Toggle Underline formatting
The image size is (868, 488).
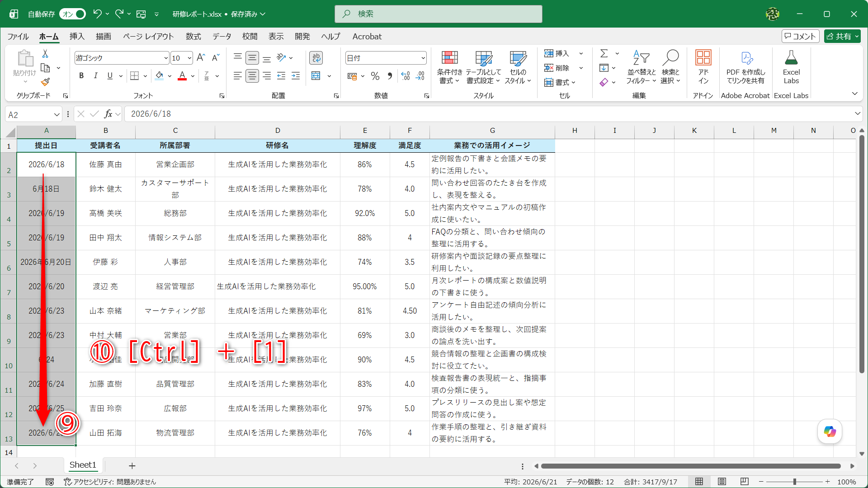(x=110, y=76)
